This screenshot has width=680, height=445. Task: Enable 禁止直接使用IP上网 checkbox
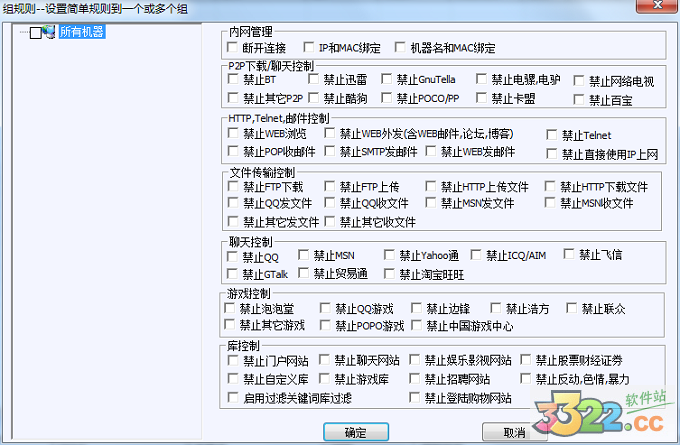point(552,154)
